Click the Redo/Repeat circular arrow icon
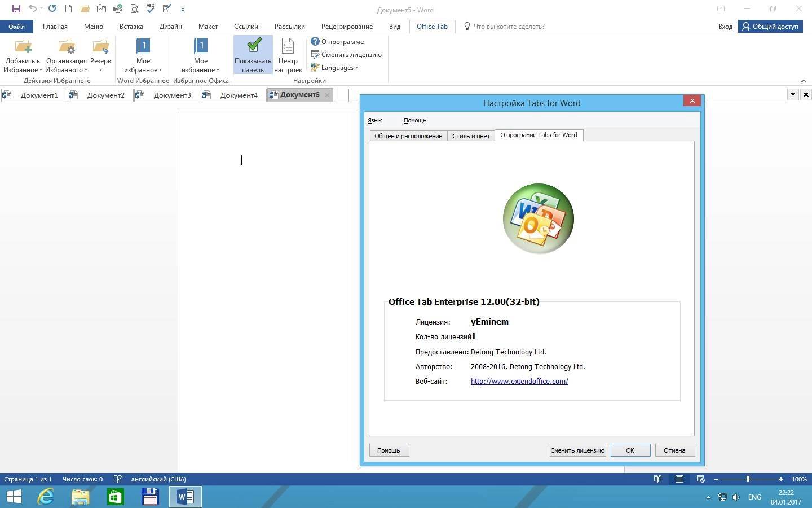This screenshot has width=812, height=508. click(x=52, y=9)
